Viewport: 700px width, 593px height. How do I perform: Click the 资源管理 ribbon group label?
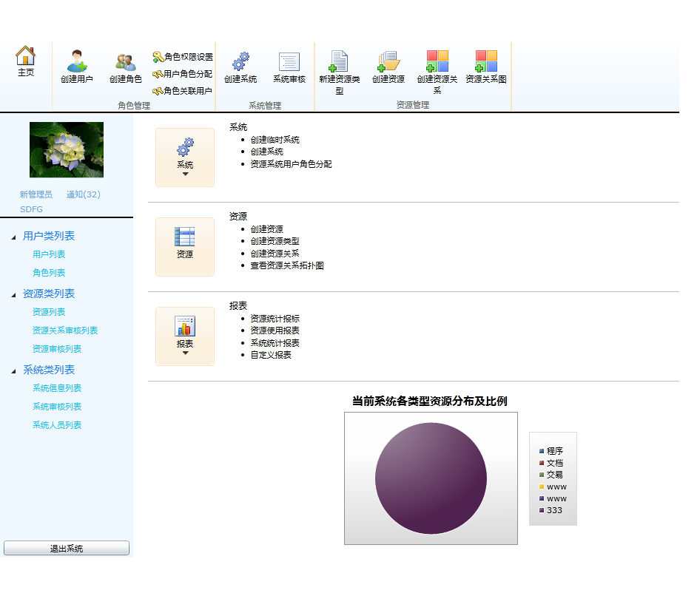click(412, 105)
